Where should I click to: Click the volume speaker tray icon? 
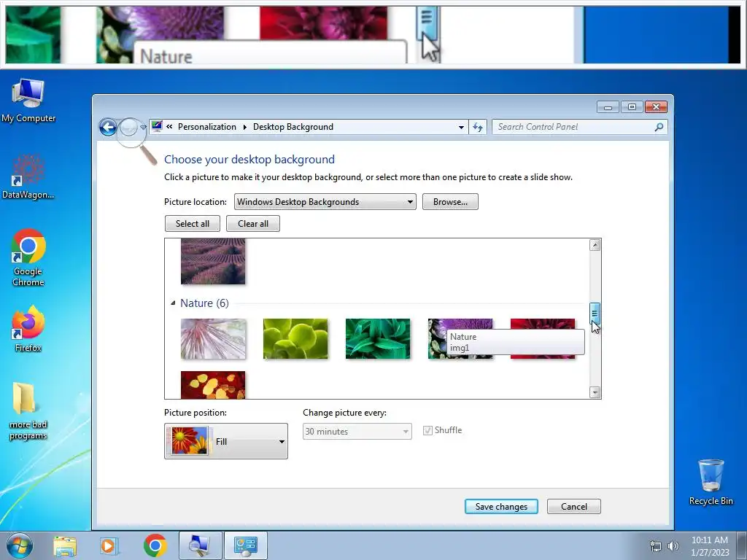(x=673, y=546)
